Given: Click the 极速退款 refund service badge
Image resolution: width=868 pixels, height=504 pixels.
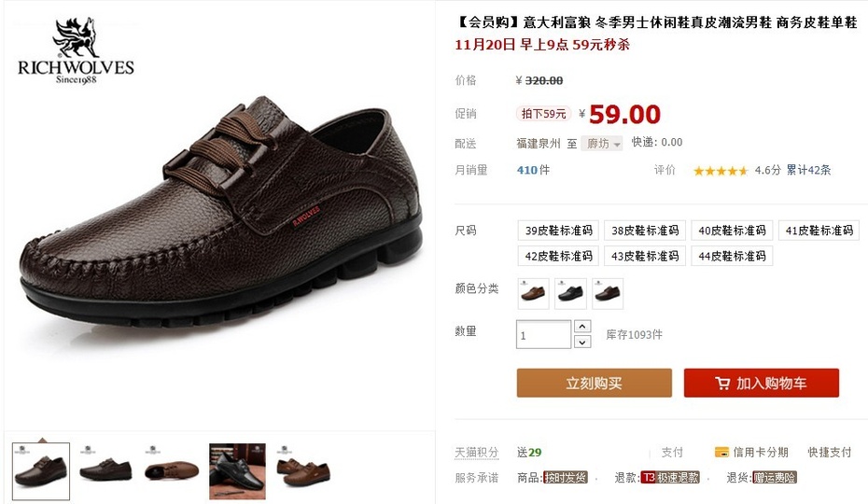Looking at the screenshot, I should 670,478.
